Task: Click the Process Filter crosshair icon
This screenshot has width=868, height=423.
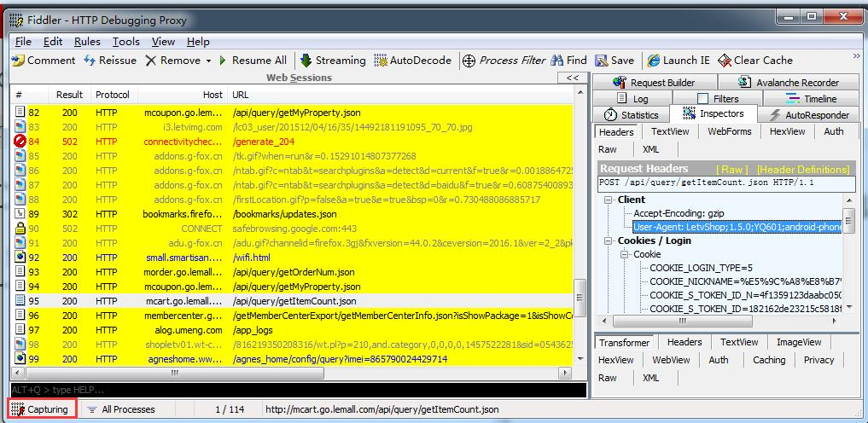Action: click(469, 61)
